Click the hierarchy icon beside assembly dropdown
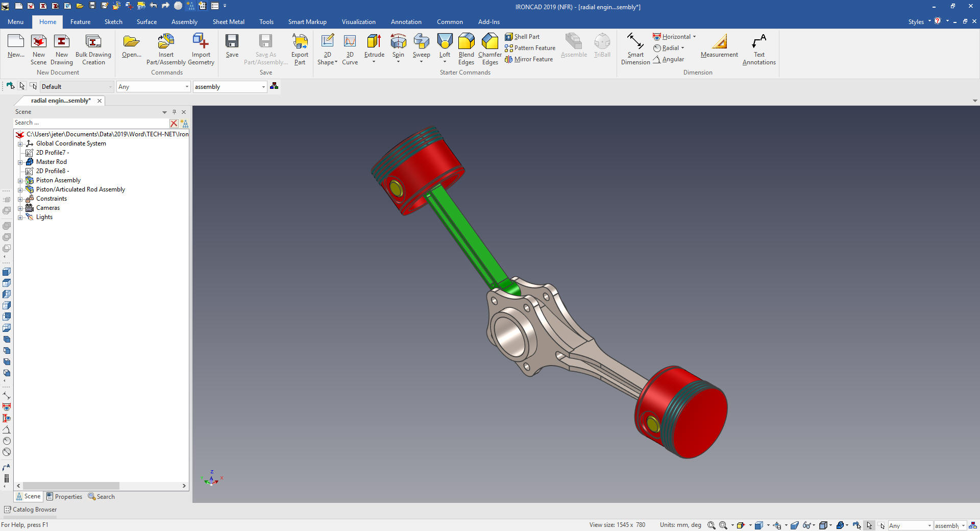Viewport: 980px width, 531px height. coord(274,86)
